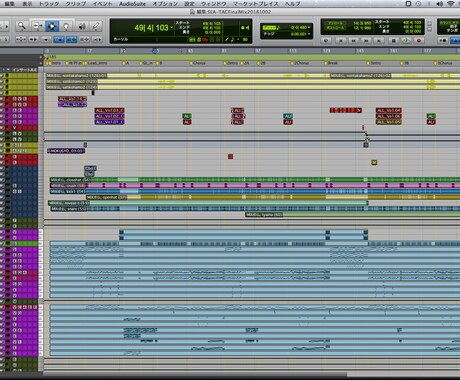The image size is (460, 380).
Task: Jump to the 3B marker
Action: (404, 63)
